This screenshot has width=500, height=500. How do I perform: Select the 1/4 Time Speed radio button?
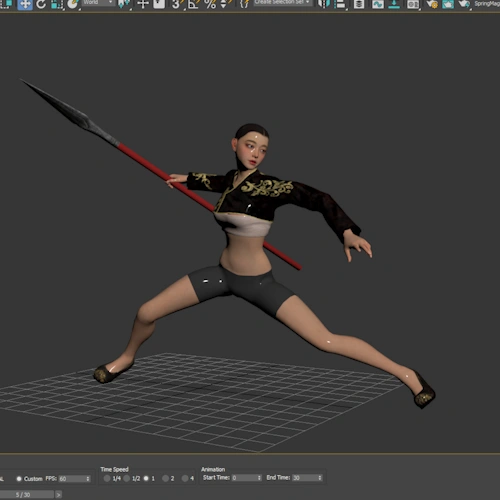[107, 478]
